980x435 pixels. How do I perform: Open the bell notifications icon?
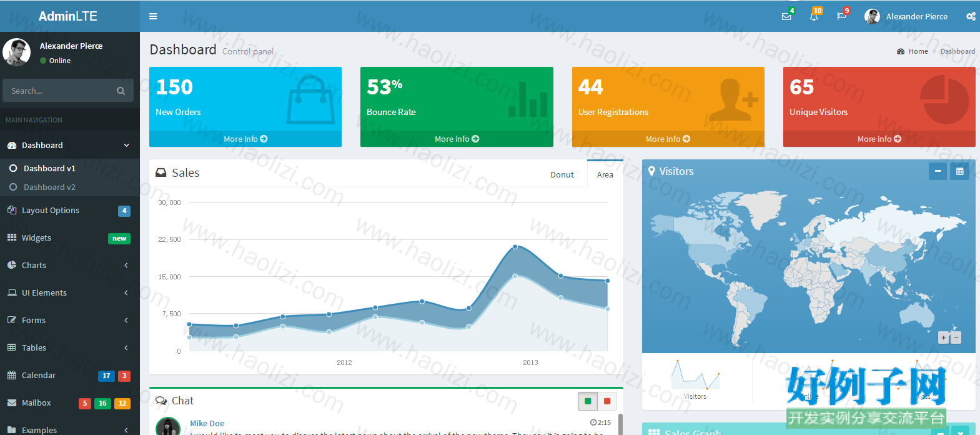814,16
